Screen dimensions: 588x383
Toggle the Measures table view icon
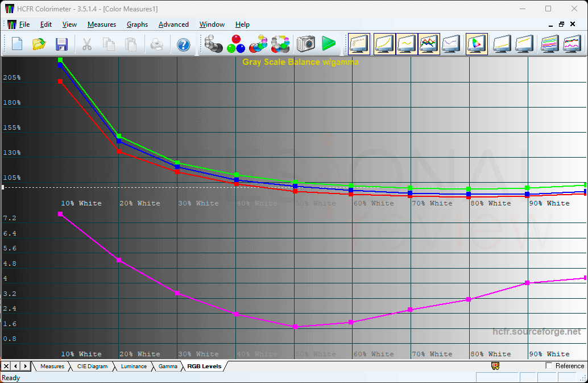(x=359, y=44)
